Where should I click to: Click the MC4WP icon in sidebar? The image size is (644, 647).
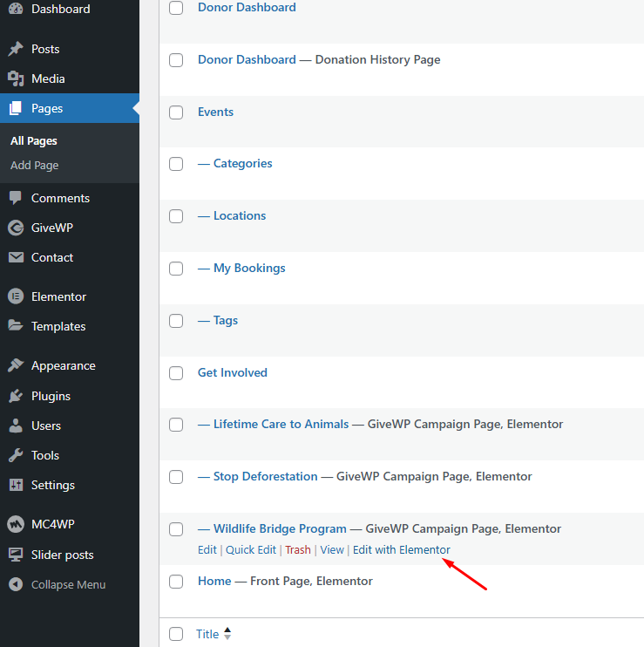click(x=16, y=525)
